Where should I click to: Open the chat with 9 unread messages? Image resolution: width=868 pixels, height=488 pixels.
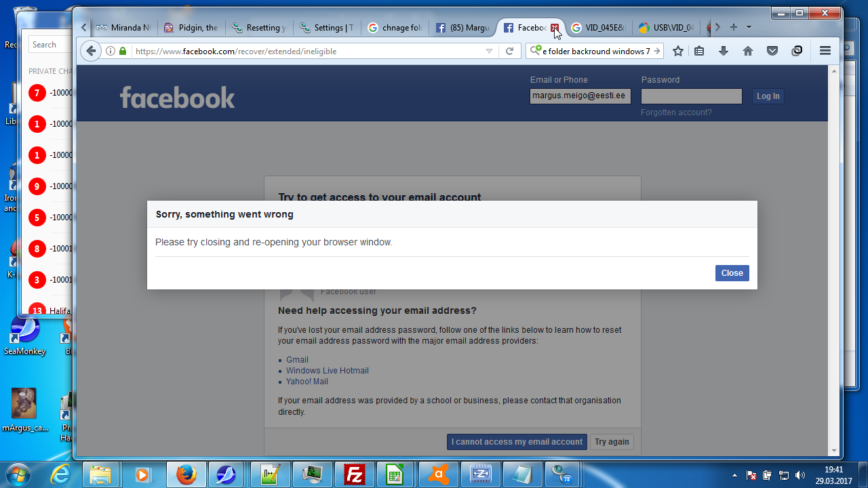click(50, 186)
